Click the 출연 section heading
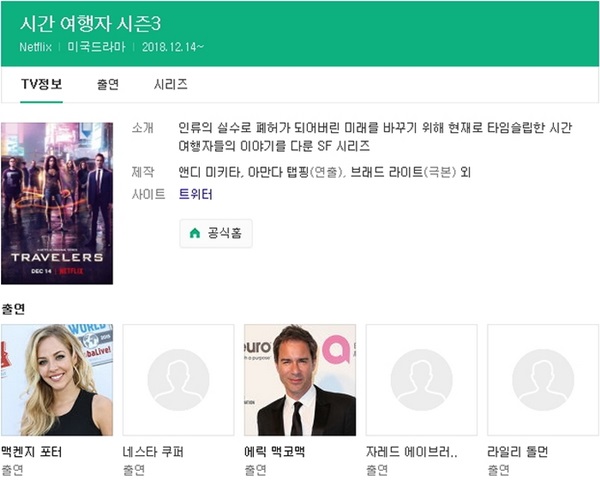The width and height of the screenshot is (600, 486). point(13,309)
